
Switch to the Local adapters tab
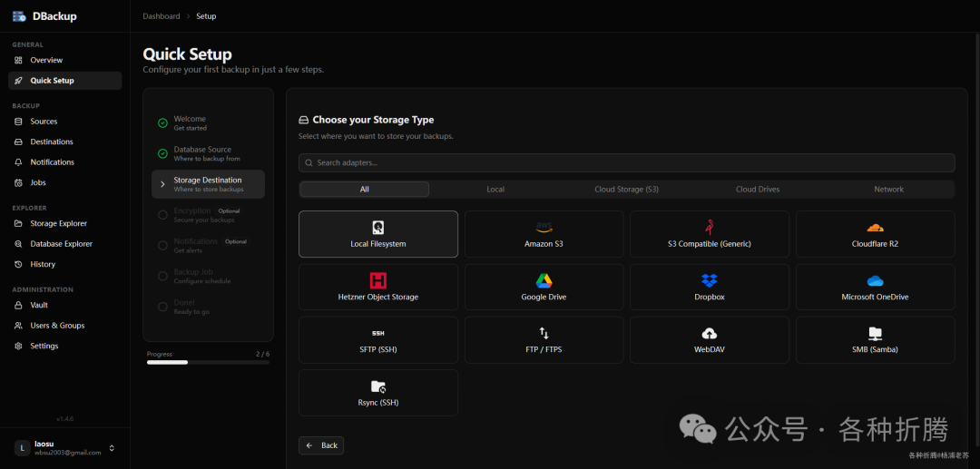(x=495, y=190)
